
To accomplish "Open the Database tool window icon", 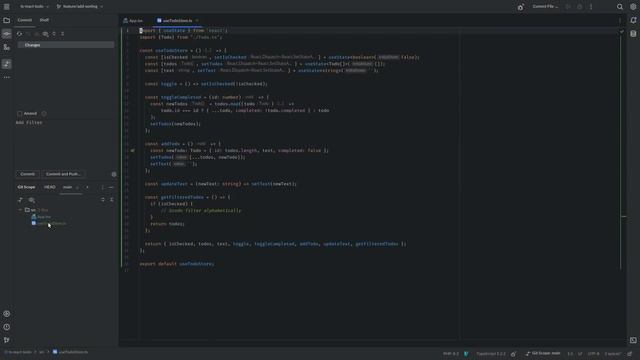I will [x=633, y=34].
